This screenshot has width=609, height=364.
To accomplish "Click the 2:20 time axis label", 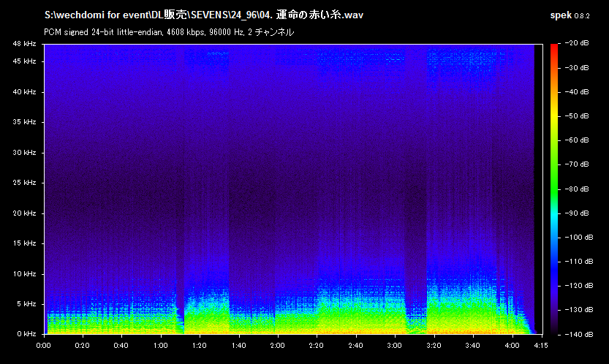I will tap(317, 346).
